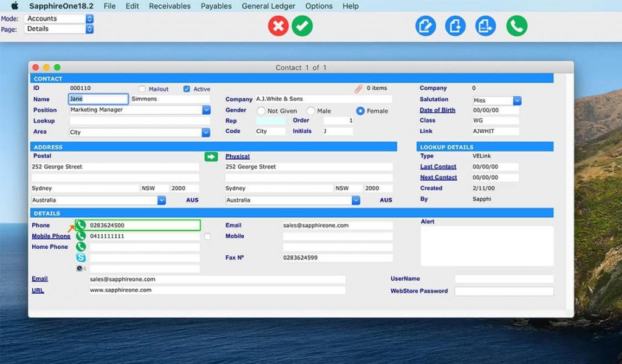
Task: Click green arrow to copy postal address
Action: [211, 157]
